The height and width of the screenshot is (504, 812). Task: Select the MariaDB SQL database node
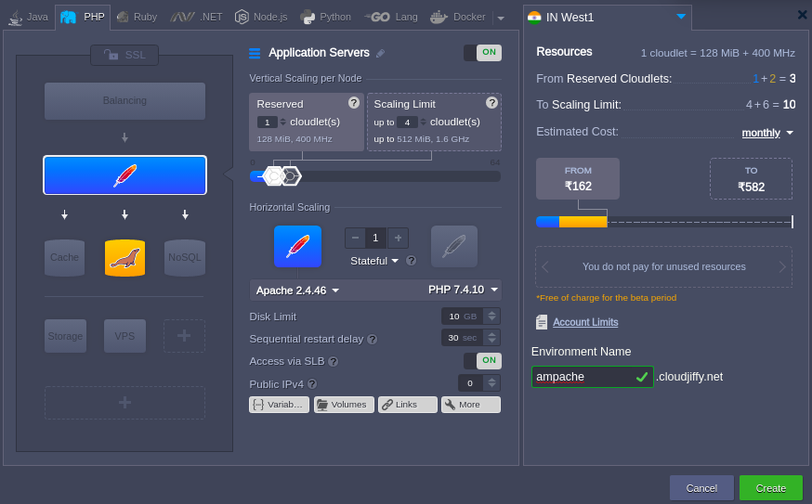click(124, 258)
